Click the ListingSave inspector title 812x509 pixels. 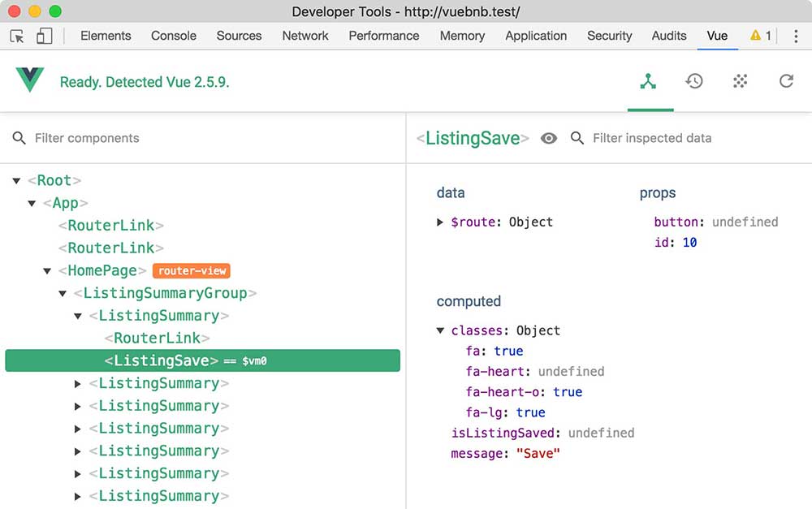(473, 138)
